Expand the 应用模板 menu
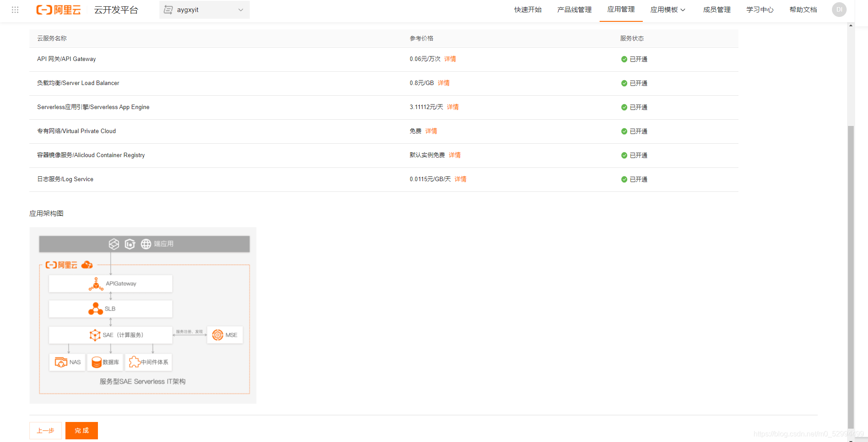This screenshot has width=868, height=442. pyautogui.click(x=668, y=10)
